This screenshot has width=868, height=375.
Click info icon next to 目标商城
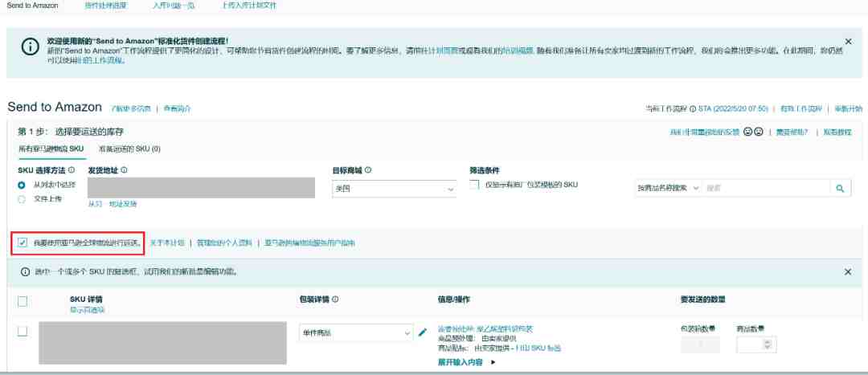tap(368, 170)
